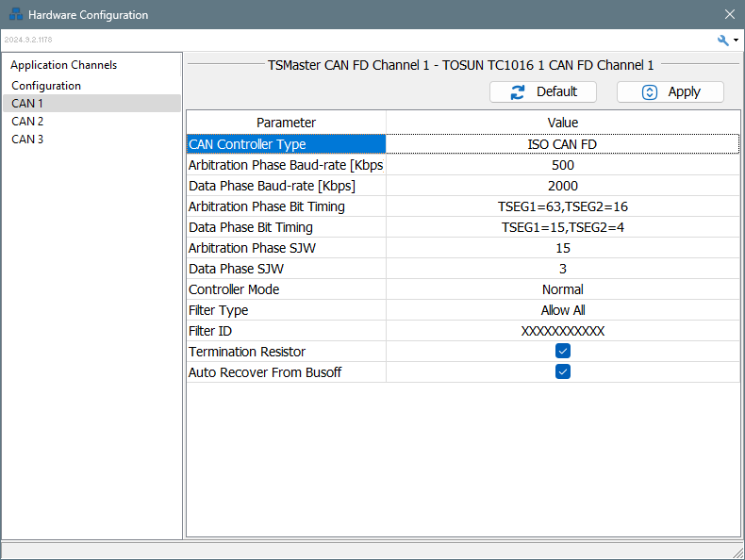This screenshot has height=560, width=745.
Task: Select Auto Recover From Busoff label
Action: 265,372
